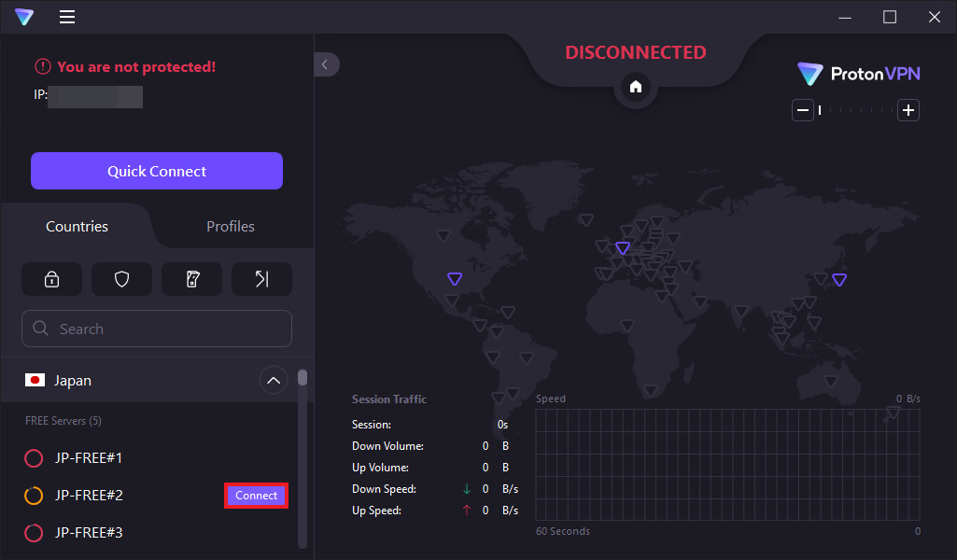957x560 pixels.
Task: Click the '60 Seconds' graph label
Action: (563, 531)
